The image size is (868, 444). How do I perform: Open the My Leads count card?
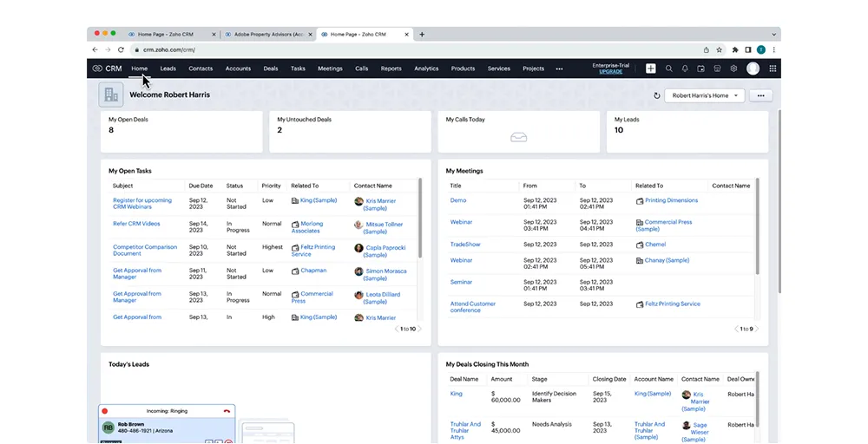687,132
